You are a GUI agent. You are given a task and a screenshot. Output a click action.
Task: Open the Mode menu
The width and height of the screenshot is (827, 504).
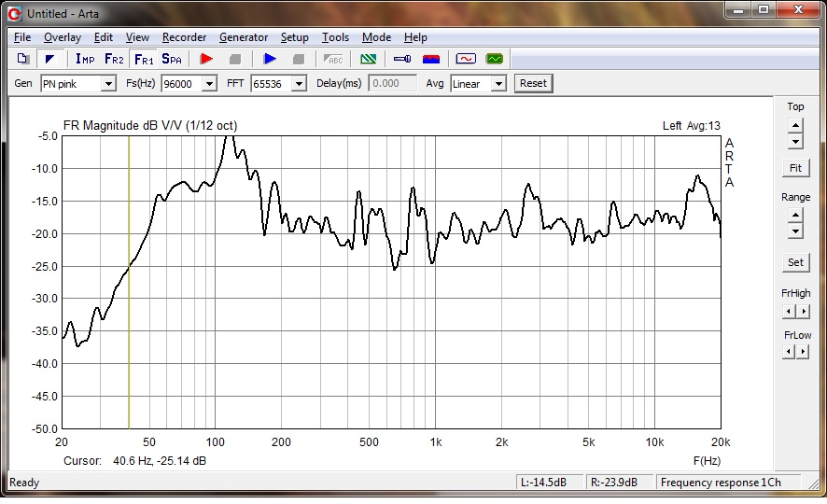pyautogui.click(x=376, y=37)
